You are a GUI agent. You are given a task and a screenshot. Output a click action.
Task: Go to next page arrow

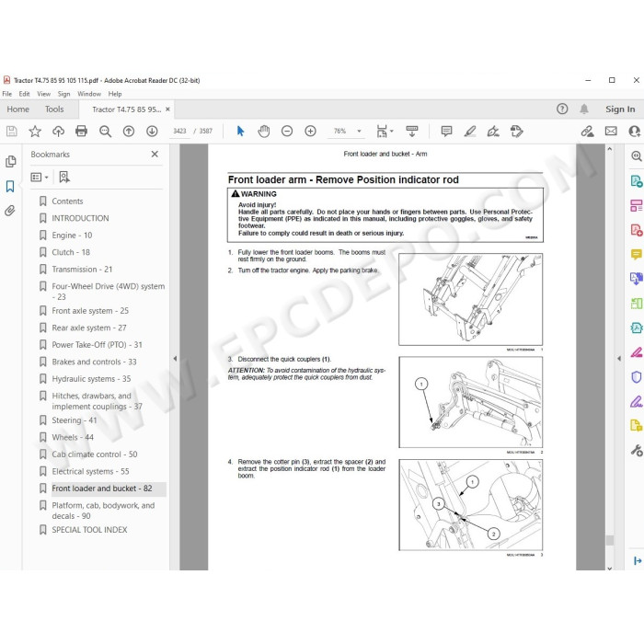152,131
